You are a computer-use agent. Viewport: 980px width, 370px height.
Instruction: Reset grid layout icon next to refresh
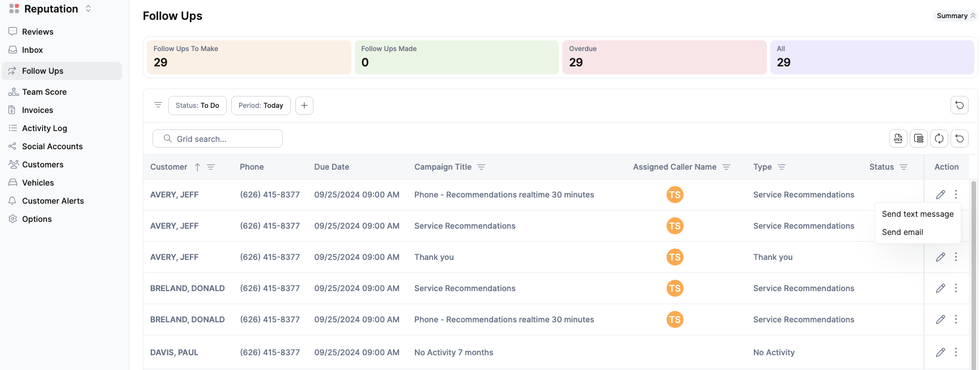click(960, 138)
